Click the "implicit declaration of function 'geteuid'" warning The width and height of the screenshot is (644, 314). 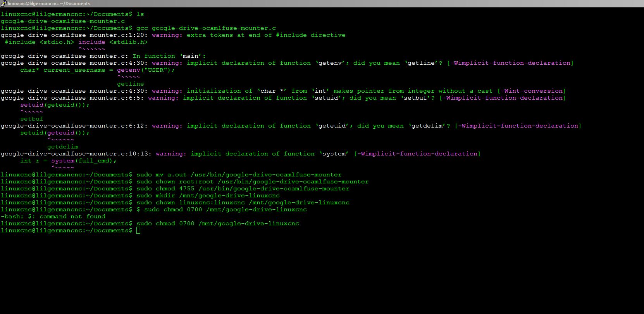point(270,126)
